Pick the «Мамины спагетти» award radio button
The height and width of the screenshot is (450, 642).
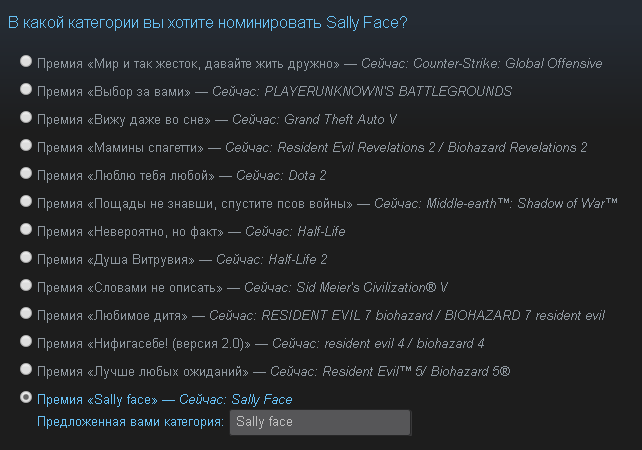click(x=26, y=145)
